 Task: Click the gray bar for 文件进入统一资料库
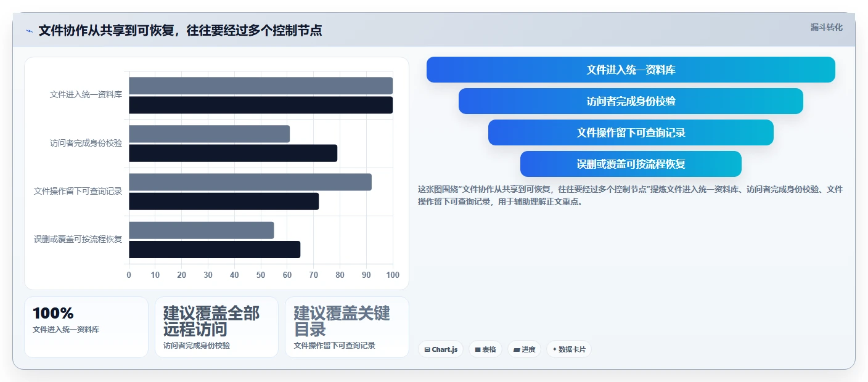[261, 86]
